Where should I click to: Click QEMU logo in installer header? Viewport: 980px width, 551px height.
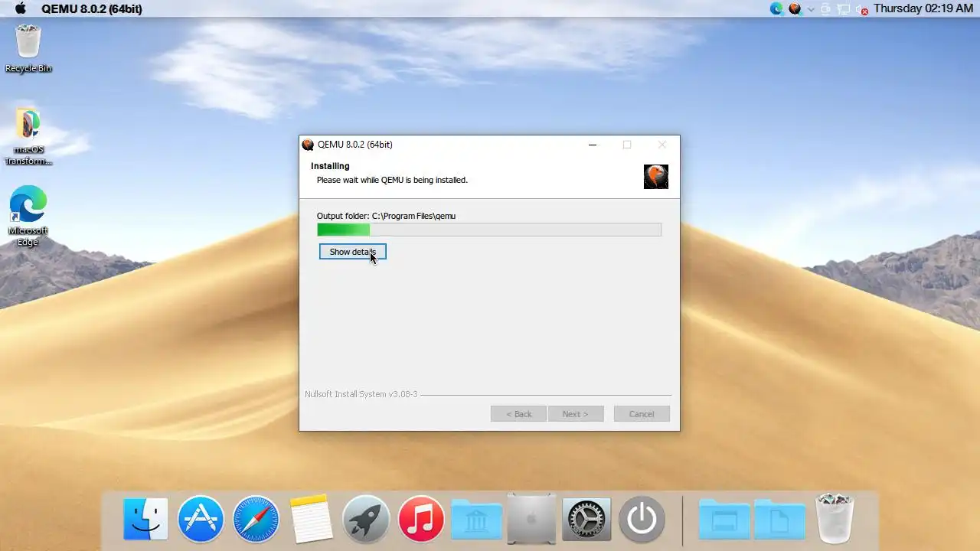click(x=656, y=177)
